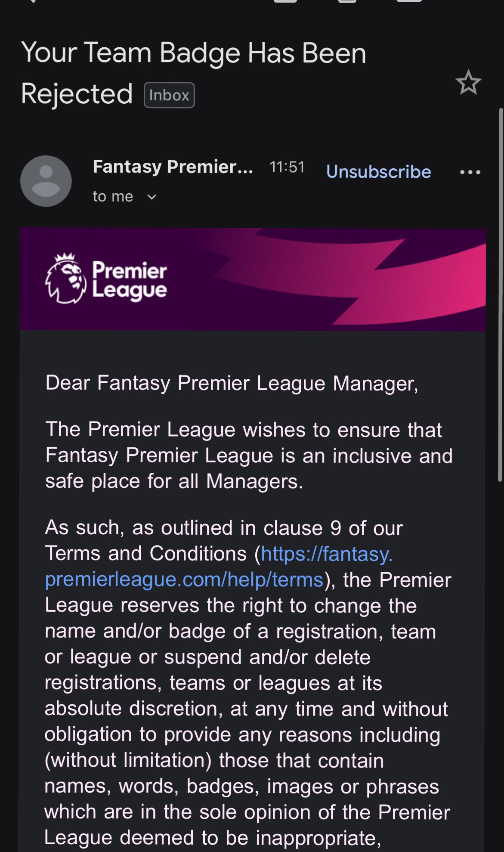The image size is (504, 852).
Task: Select the "Fantasy Premier..." sender name
Action: (173, 167)
